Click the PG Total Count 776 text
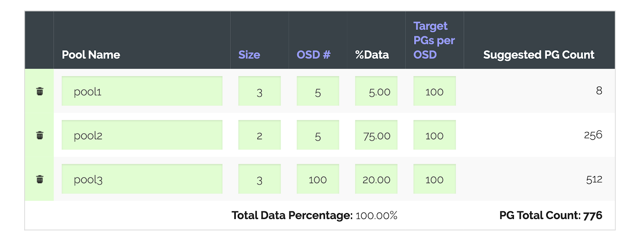Image resolution: width=644 pixels, height=244 pixels. coord(551,215)
